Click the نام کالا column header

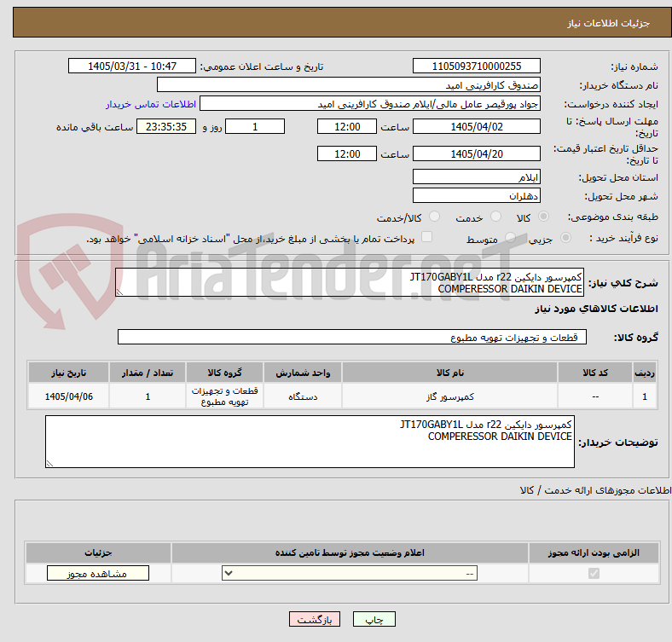(449, 373)
